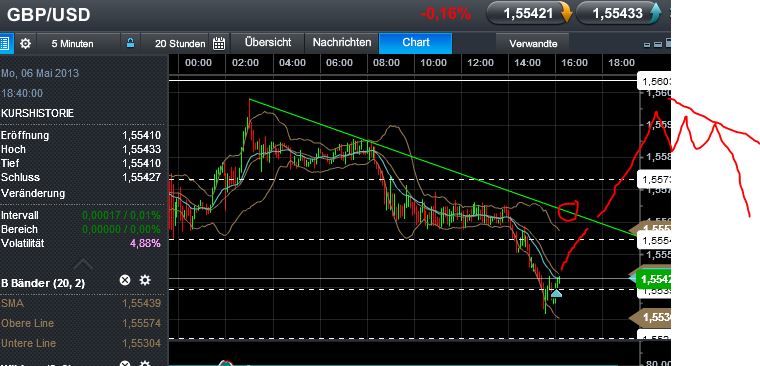Click the sell price button 1,55421
The width and height of the screenshot is (760, 366).
pos(530,14)
